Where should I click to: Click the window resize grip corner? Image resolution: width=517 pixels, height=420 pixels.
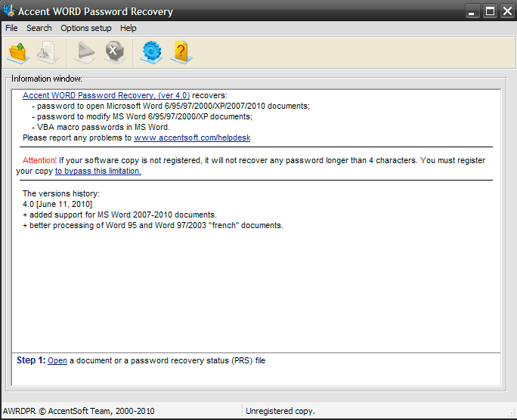pyautogui.click(x=512, y=415)
